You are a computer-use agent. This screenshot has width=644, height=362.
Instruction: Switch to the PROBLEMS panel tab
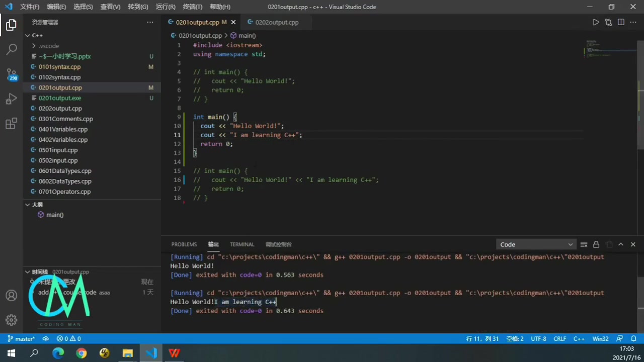pyautogui.click(x=184, y=244)
